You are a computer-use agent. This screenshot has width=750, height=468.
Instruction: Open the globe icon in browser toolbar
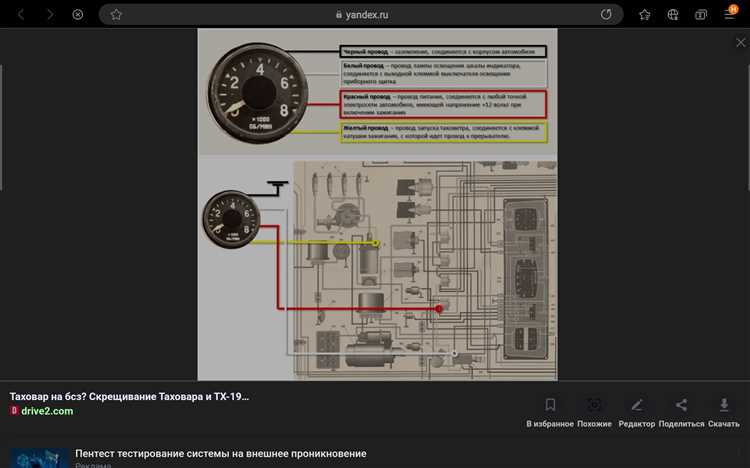pos(673,15)
